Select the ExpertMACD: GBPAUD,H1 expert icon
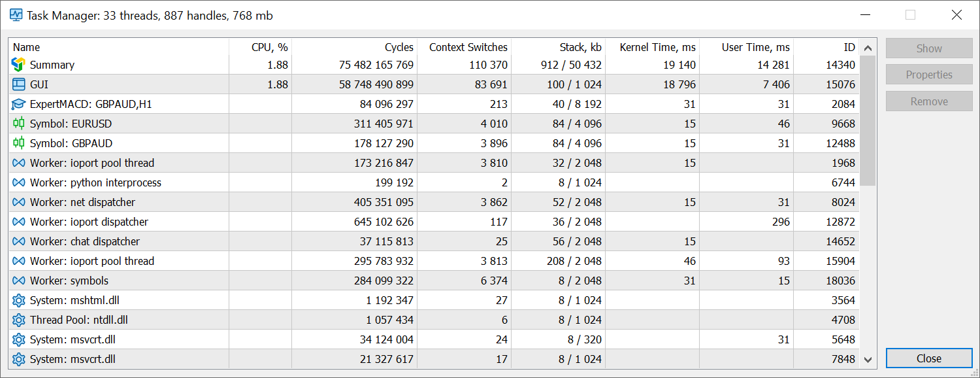This screenshot has width=980, height=378. pos(18,103)
